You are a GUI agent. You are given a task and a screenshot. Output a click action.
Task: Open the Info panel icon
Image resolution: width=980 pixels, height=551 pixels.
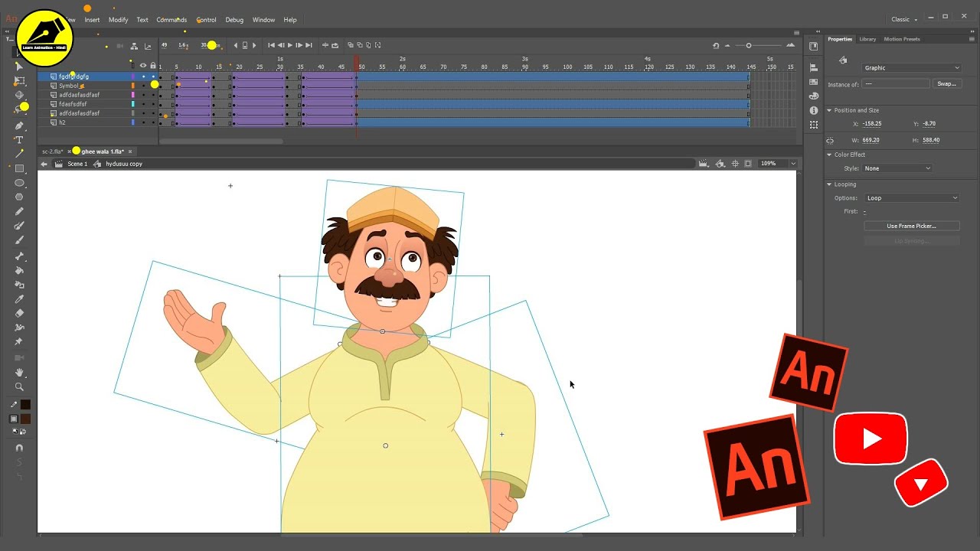tap(814, 110)
